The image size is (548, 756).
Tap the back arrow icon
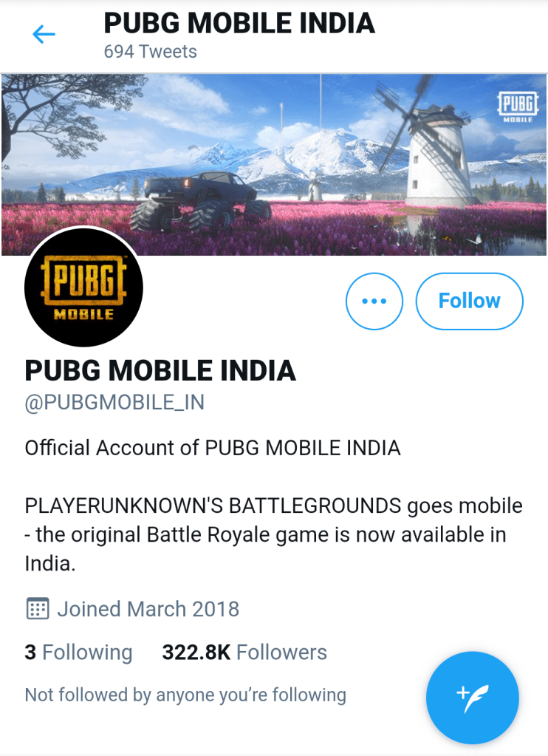pos(44,34)
